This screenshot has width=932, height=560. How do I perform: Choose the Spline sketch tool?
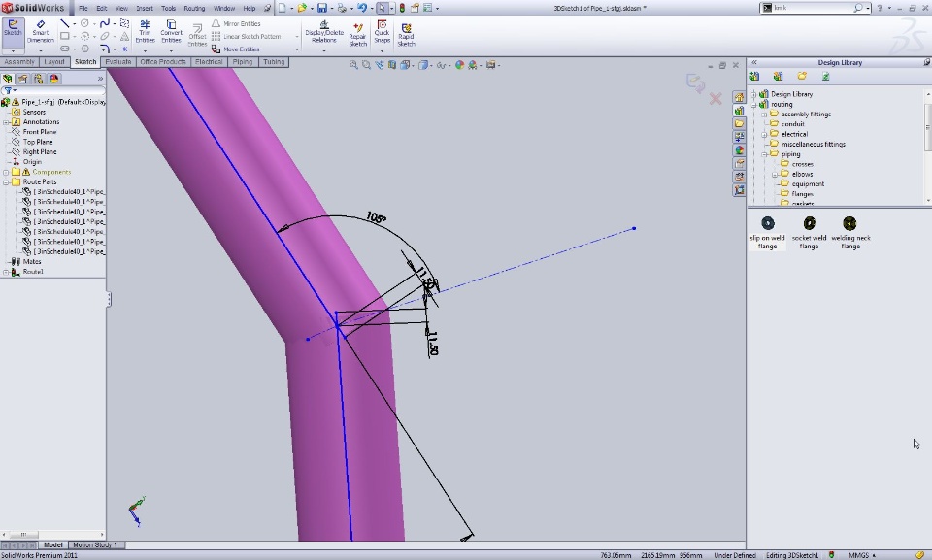click(105, 24)
